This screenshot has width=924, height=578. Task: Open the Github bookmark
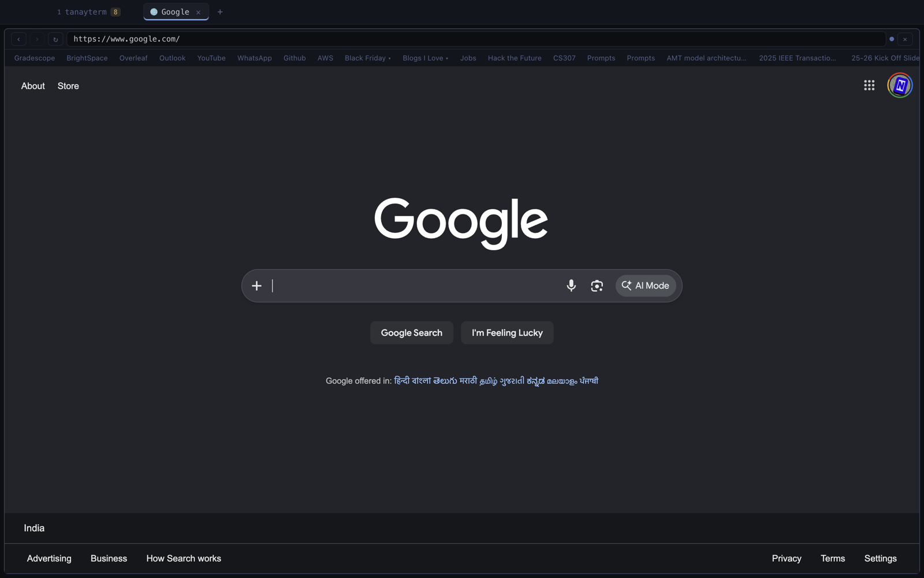(295, 58)
